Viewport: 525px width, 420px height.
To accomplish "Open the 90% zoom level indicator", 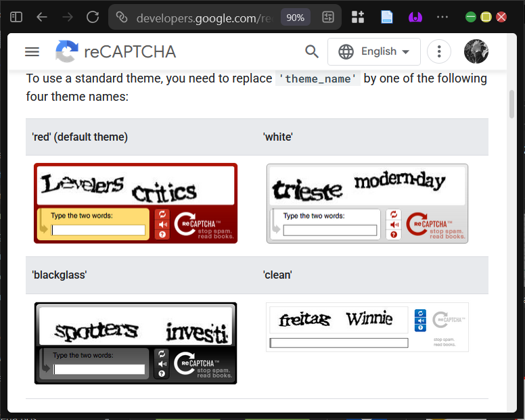I will (x=295, y=18).
